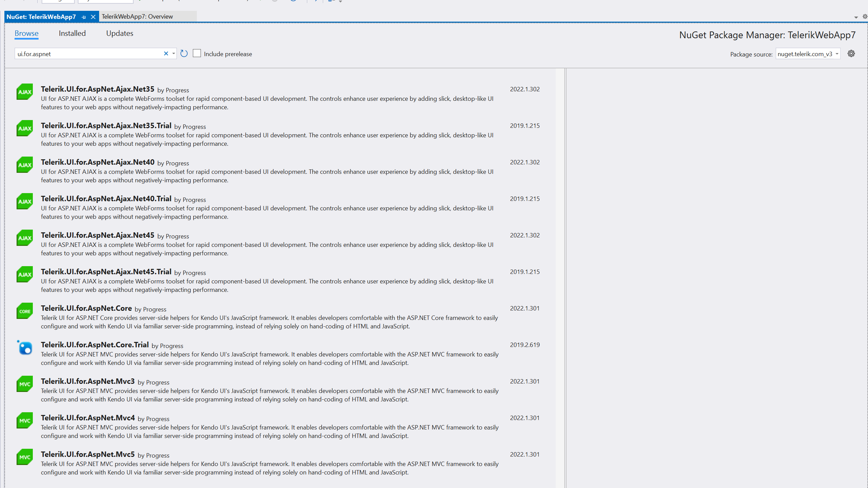Enable the Include prerelease checkbox
Screen dimensions: 868x488
pos(197,53)
